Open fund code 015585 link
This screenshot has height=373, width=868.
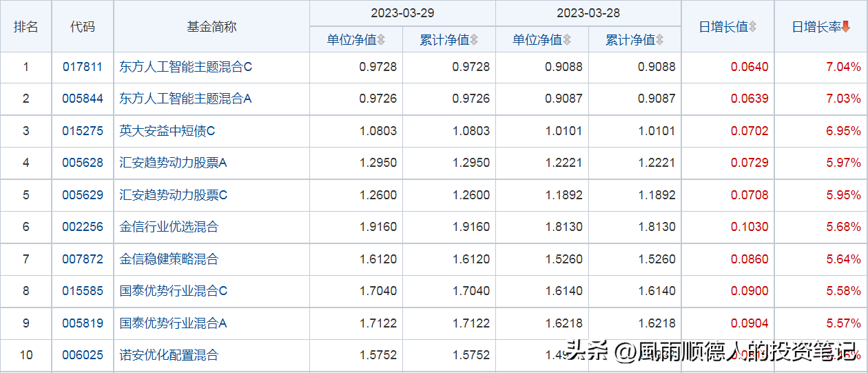point(83,291)
